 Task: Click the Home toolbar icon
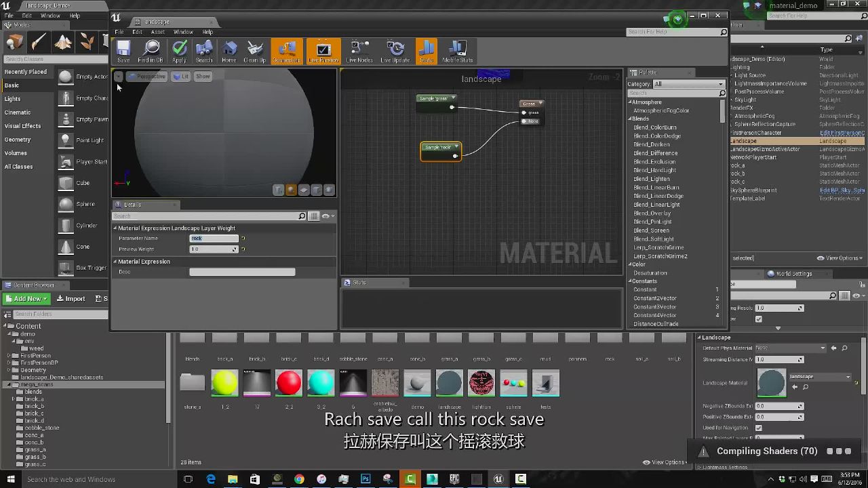coord(229,52)
